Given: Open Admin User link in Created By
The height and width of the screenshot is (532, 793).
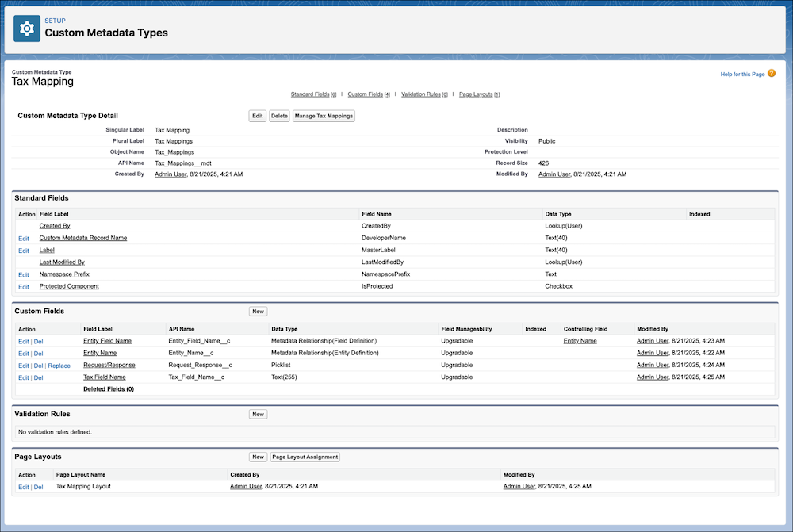Looking at the screenshot, I should [170, 174].
